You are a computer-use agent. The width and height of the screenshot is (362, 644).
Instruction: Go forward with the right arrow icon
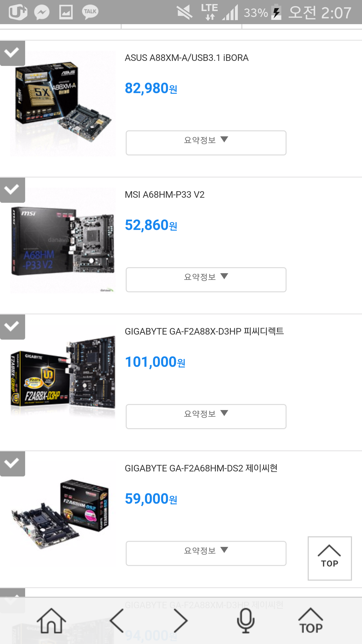180,621
